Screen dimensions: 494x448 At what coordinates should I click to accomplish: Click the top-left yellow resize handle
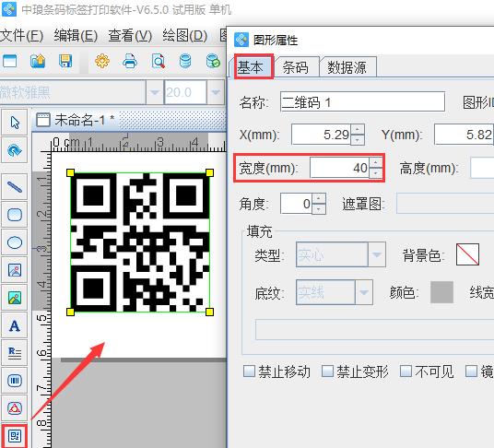click(71, 172)
